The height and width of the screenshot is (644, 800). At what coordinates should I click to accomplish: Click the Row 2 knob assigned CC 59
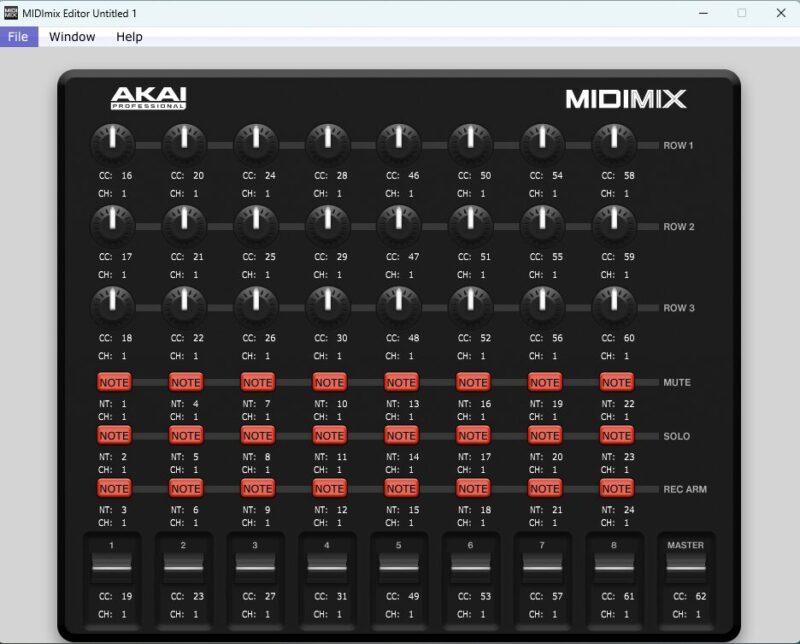614,225
